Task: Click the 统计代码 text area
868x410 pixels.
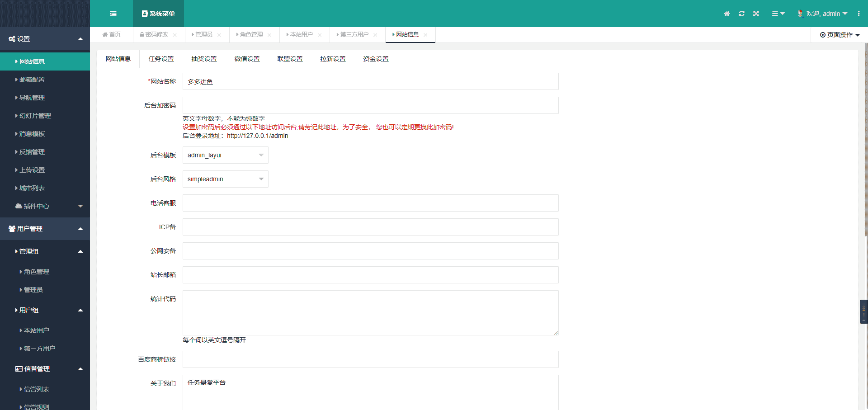Action: [370, 312]
